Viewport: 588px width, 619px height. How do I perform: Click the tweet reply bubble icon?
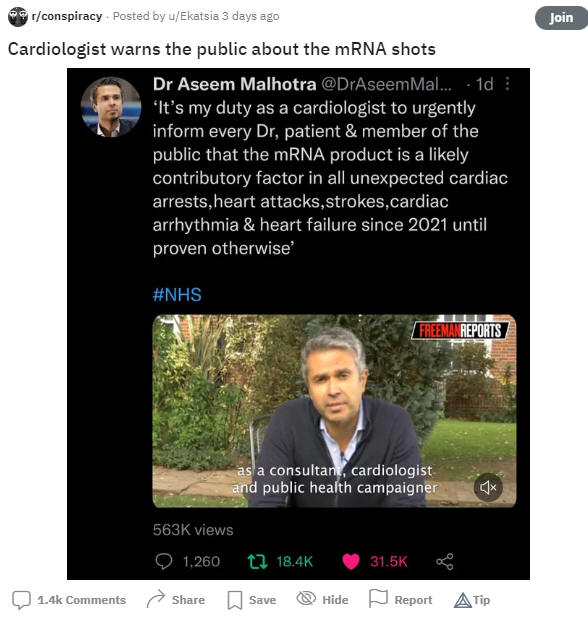pyautogui.click(x=163, y=561)
